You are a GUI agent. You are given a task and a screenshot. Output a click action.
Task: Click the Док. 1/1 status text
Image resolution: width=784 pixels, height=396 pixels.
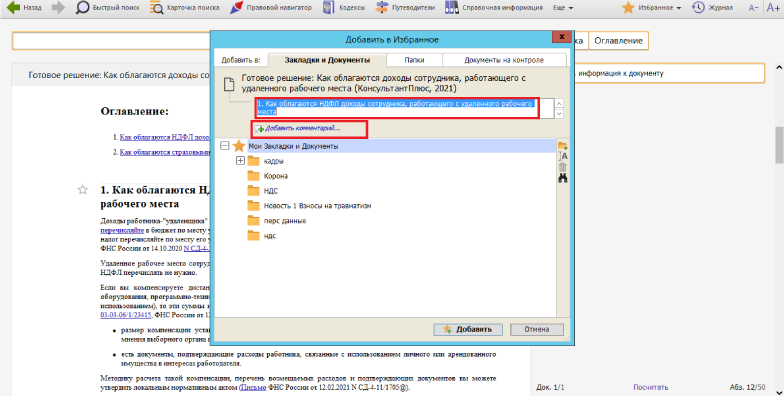pos(550,388)
